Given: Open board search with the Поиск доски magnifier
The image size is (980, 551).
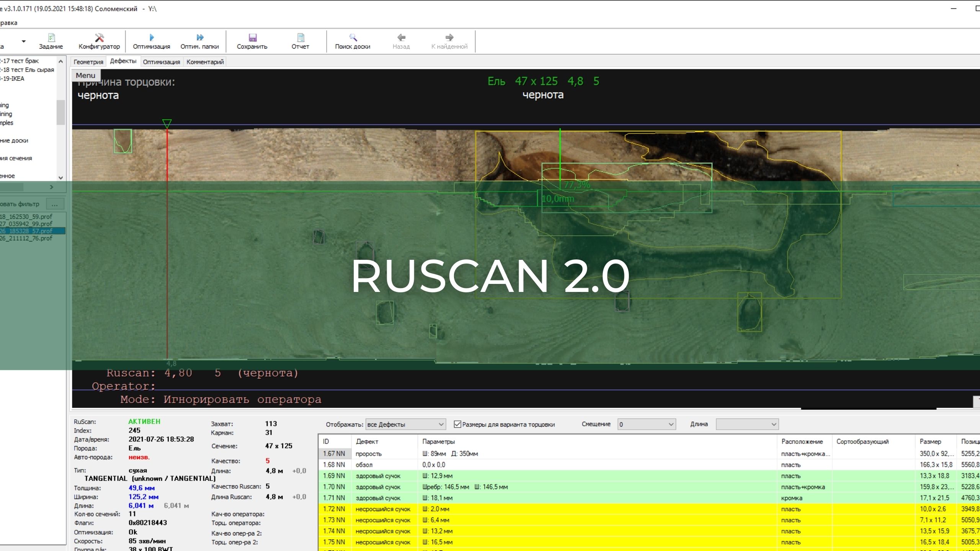Looking at the screenshot, I should 352,41.
